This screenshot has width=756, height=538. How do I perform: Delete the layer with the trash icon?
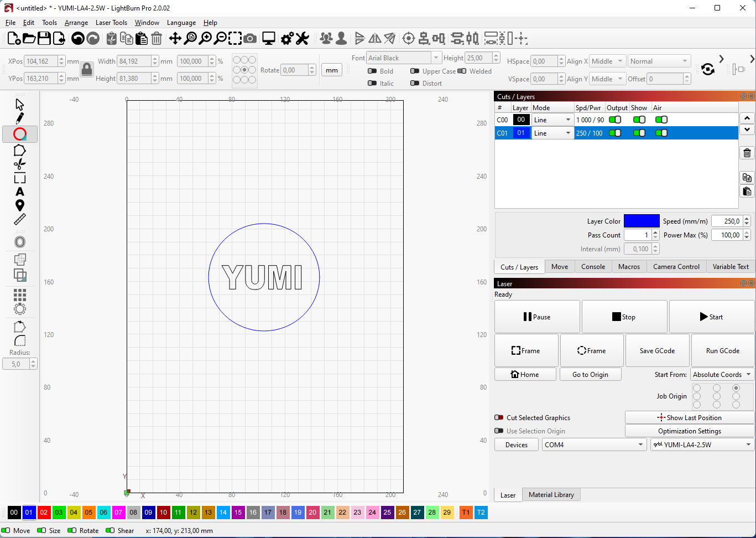(747, 153)
